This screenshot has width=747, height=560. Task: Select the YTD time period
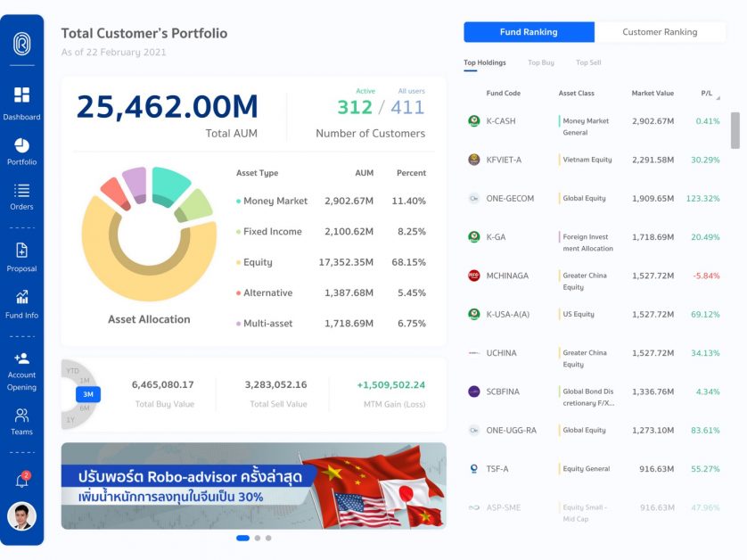[72, 371]
